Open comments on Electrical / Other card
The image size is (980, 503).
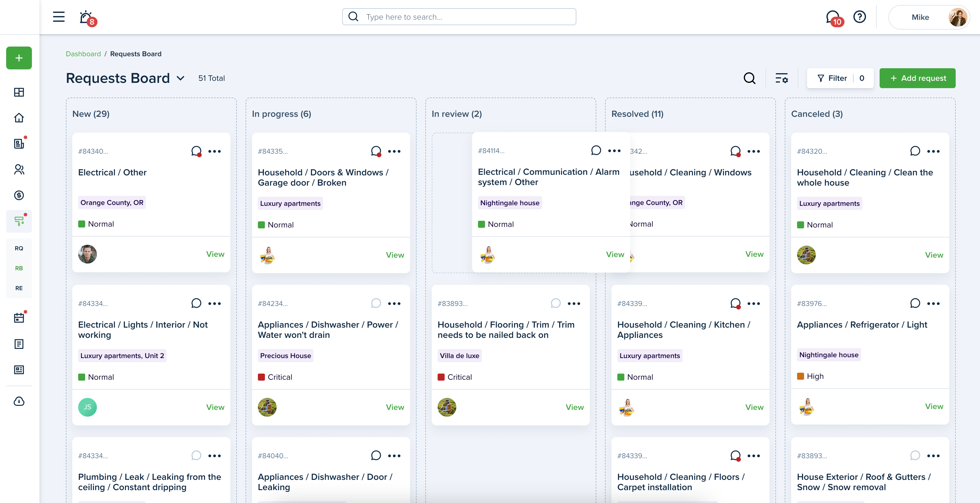pos(196,151)
